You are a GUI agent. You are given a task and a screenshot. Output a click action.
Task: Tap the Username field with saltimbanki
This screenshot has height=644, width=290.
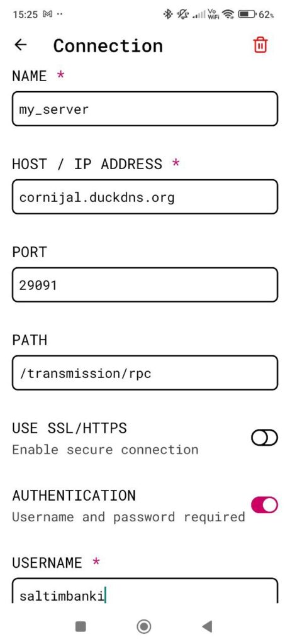click(x=145, y=590)
